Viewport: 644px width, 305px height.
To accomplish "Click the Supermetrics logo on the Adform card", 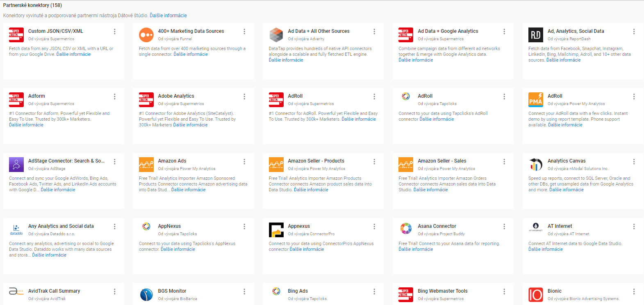I will (x=16, y=100).
